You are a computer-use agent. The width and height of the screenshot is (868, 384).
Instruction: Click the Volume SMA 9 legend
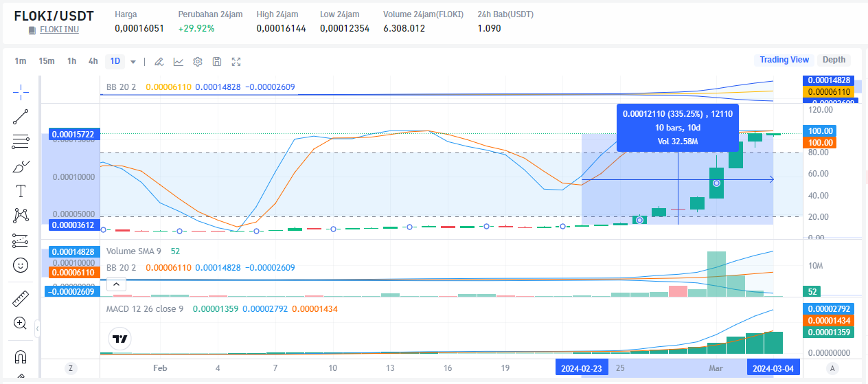(x=133, y=251)
